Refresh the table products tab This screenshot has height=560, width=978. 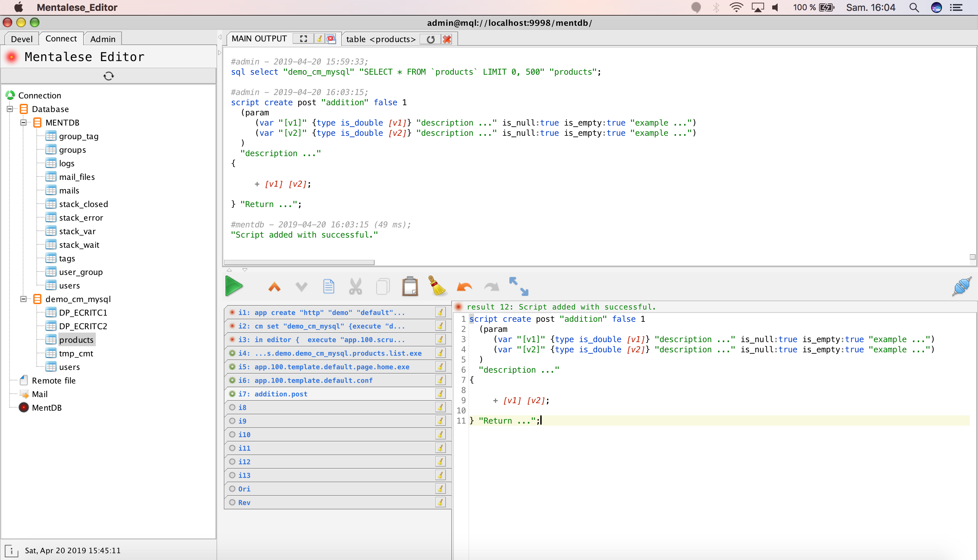tap(431, 39)
